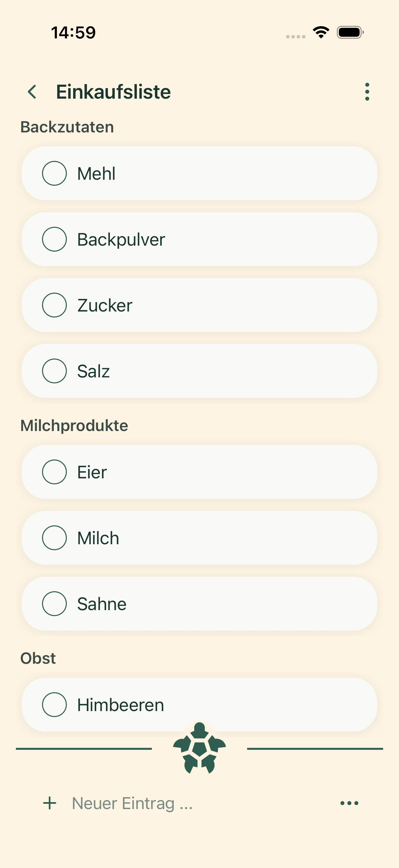
Task: Tick the circle next to Himbeeren
Action: click(x=54, y=704)
